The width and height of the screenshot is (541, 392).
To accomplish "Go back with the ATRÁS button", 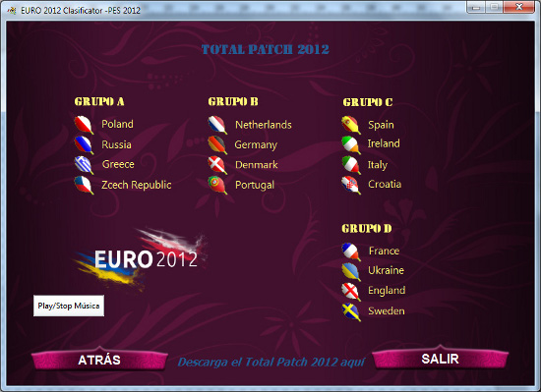I will click(99, 360).
